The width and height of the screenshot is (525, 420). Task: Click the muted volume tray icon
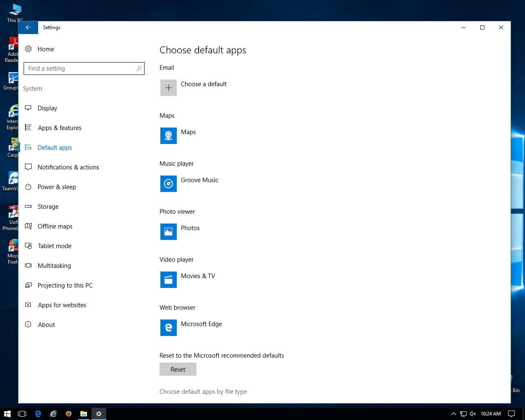point(473,414)
